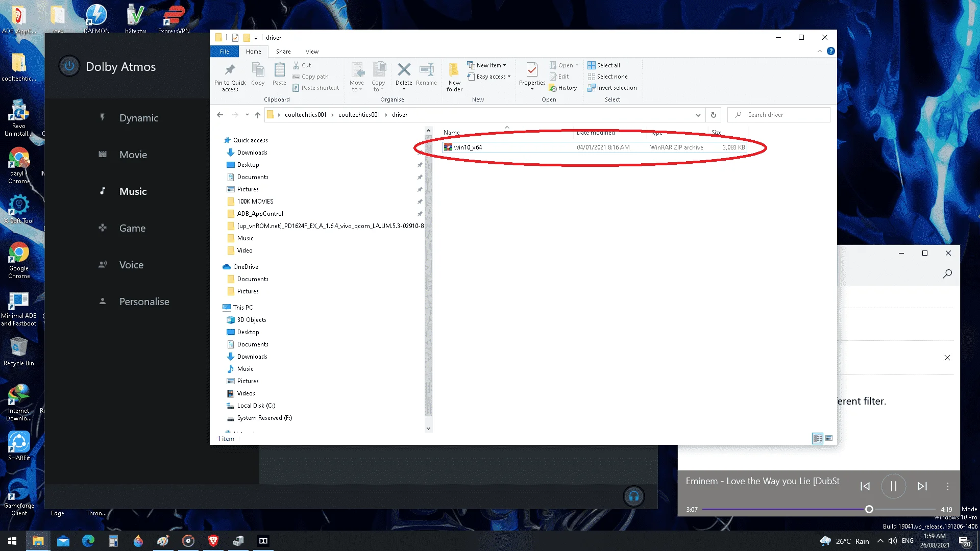
Task: Open Properties from the ribbon
Action: pyautogui.click(x=532, y=77)
